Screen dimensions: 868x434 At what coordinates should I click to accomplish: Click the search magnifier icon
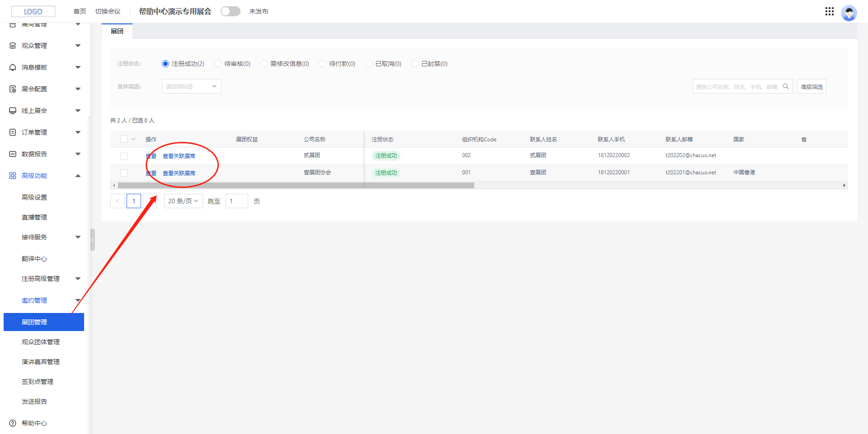click(x=786, y=86)
